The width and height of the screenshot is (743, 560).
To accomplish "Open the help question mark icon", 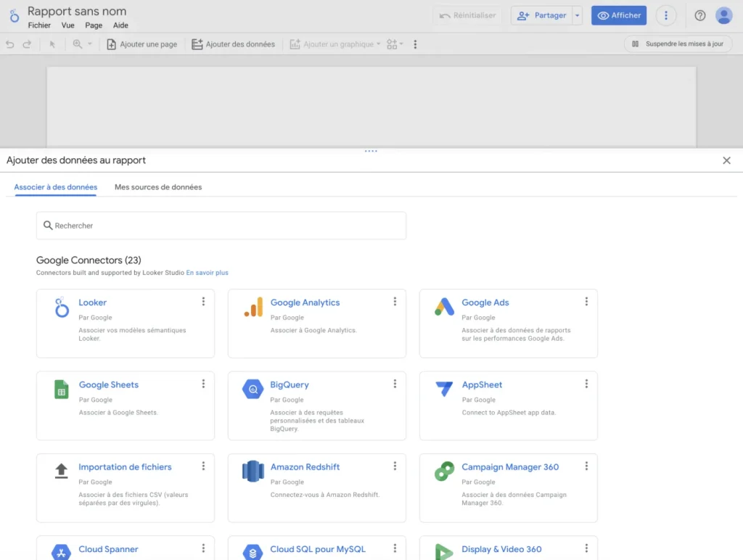I will pyautogui.click(x=700, y=16).
